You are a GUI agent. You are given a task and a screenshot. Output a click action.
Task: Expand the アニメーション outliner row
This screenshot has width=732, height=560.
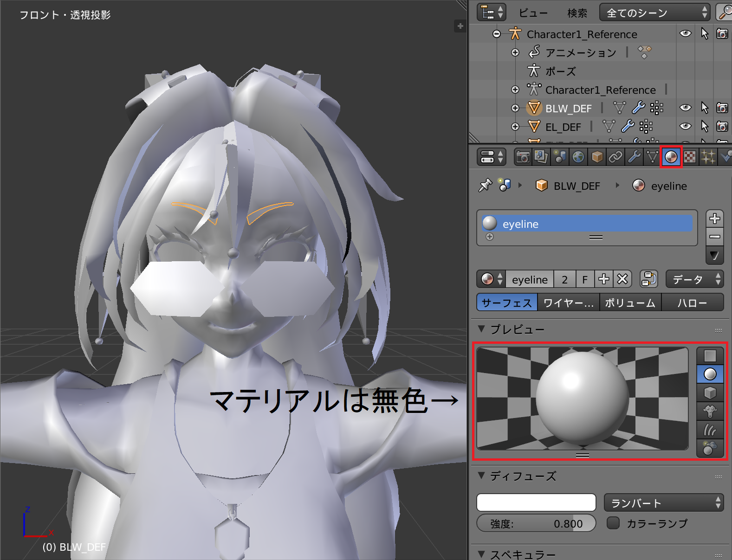(x=515, y=52)
